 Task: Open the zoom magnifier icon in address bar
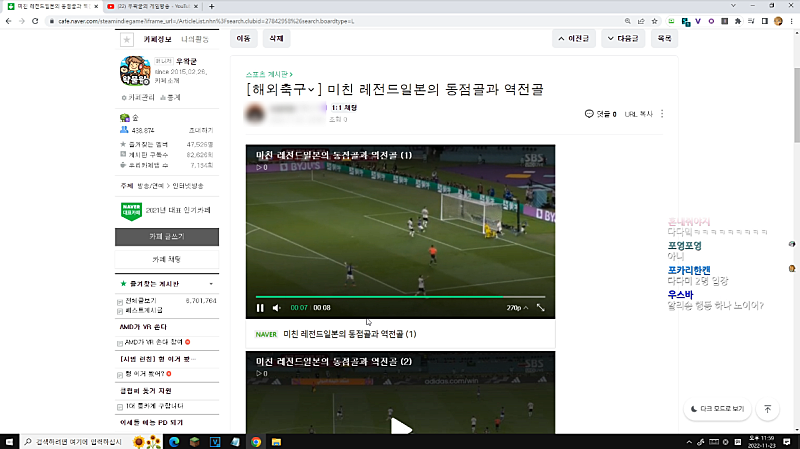click(628, 21)
